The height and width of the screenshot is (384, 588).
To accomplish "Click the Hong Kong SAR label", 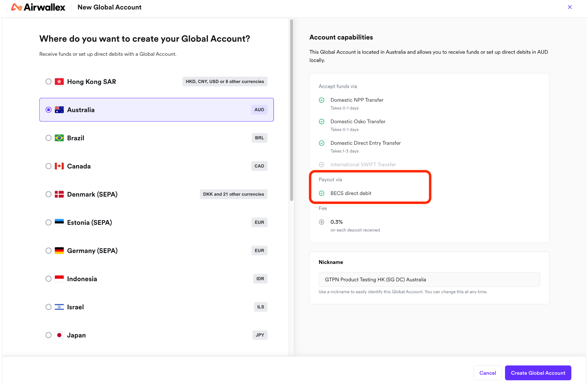I will (x=92, y=82).
